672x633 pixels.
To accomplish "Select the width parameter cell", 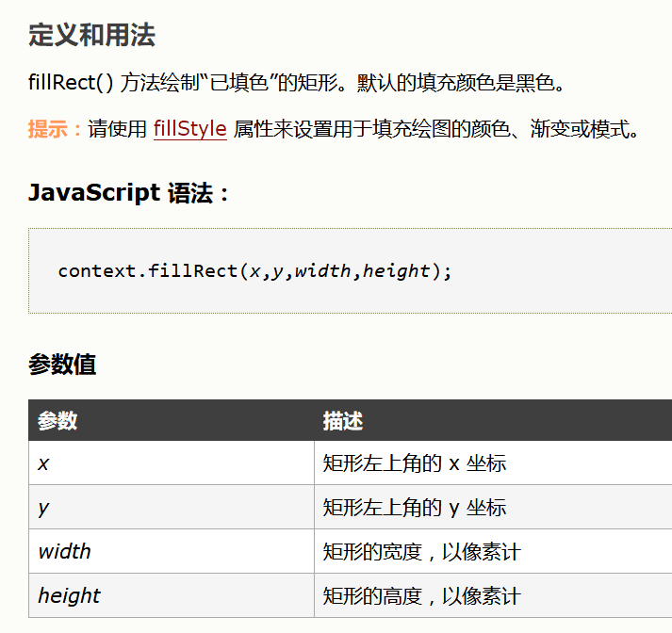I will coord(172,551).
